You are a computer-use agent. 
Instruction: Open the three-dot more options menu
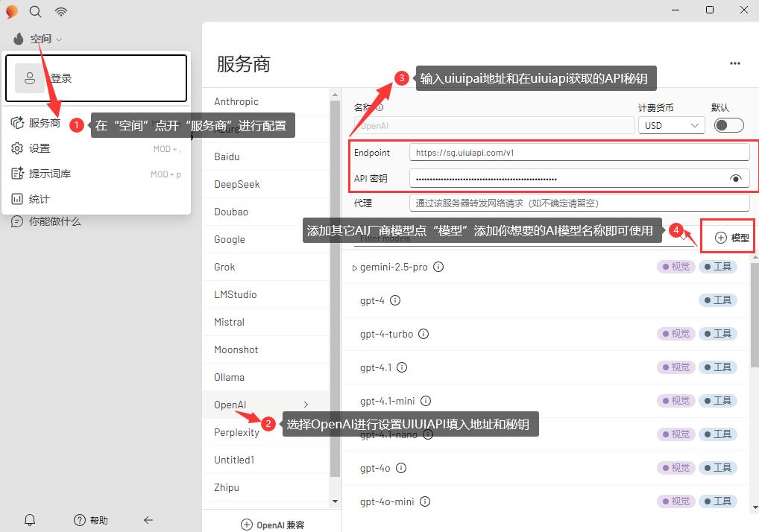tap(735, 63)
